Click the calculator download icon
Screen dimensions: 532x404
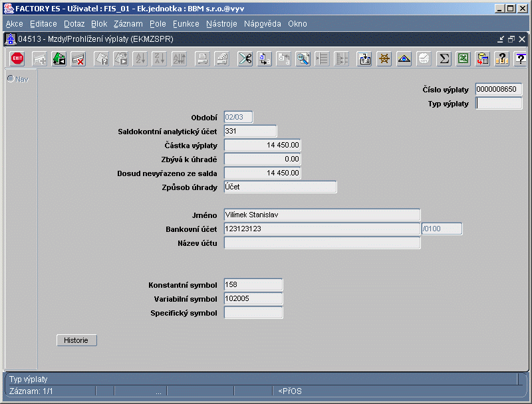[364, 58]
